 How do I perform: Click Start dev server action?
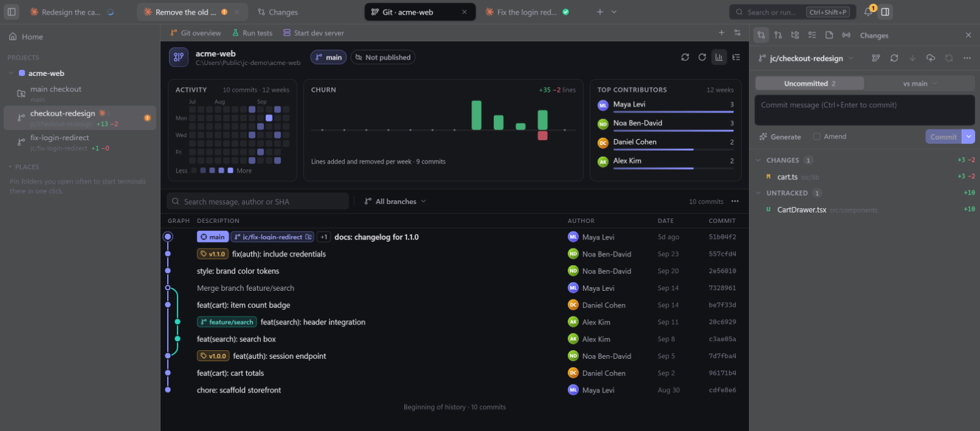point(314,33)
